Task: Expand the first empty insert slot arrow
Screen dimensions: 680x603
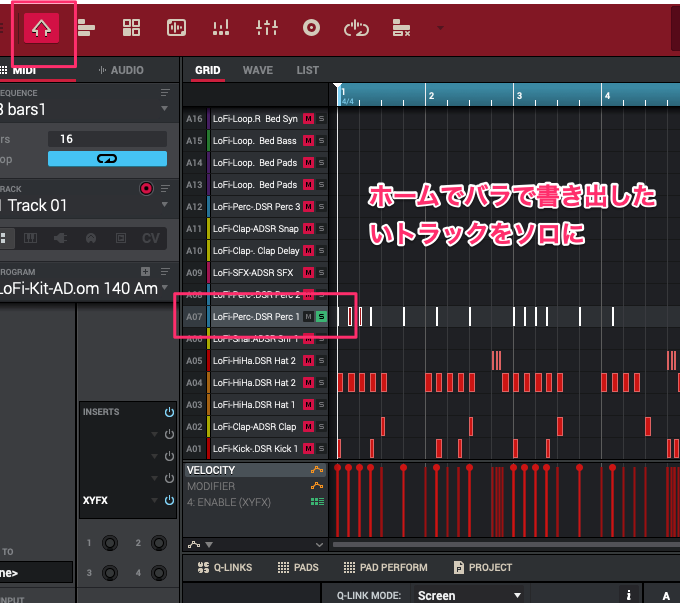Action: 154,434
